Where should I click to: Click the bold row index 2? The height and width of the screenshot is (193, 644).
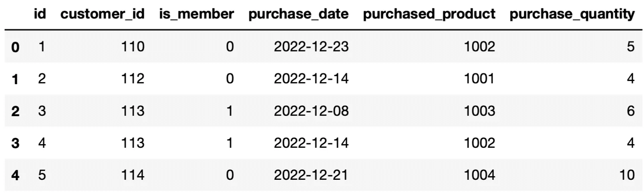pyautogui.click(x=15, y=111)
